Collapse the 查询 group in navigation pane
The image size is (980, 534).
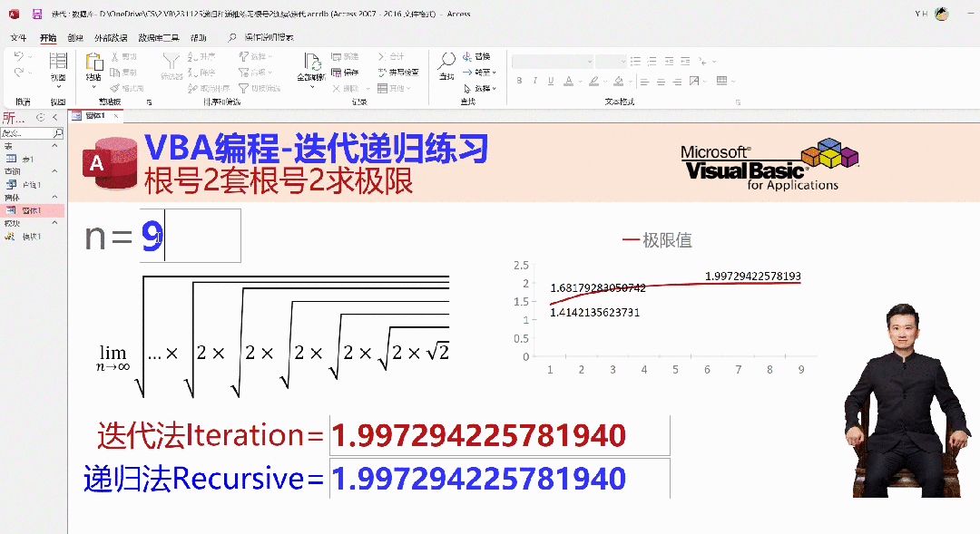tap(54, 171)
